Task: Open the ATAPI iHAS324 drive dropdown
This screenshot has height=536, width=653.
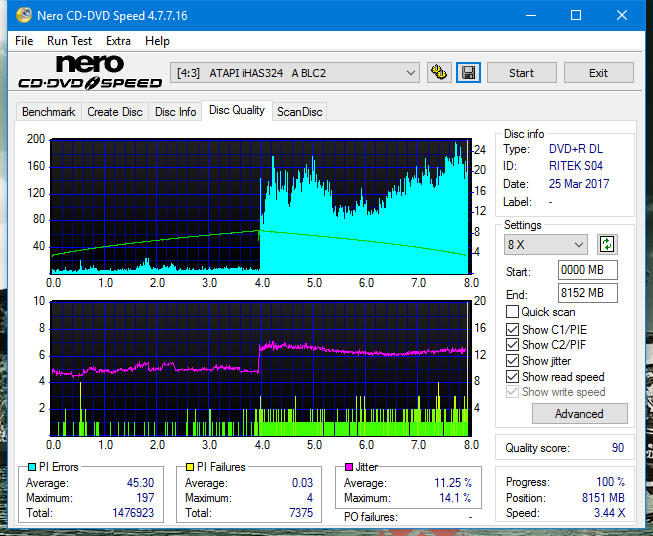Action: (x=297, y=73)
